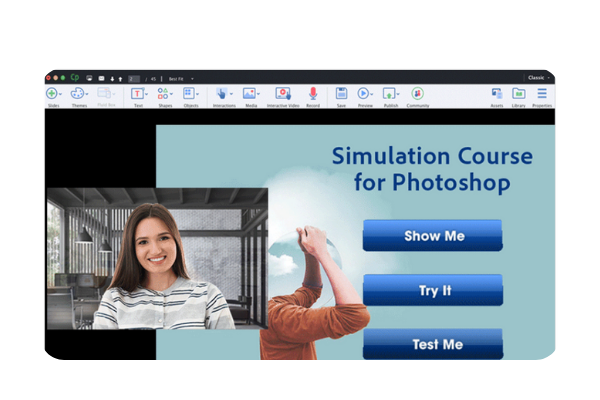The height and width of the screenshot is (400, 600).
Task: Click the Captivate Cp logo icon
Action: (75, 78)
